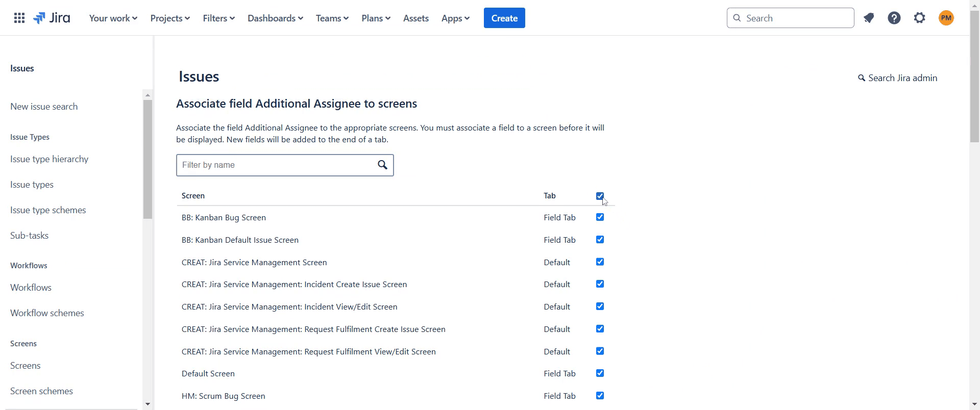Image resolution: width=980 pixels, height=410 pixels.
Task: Click the Screen column header
Action: [x=193, y=196]
